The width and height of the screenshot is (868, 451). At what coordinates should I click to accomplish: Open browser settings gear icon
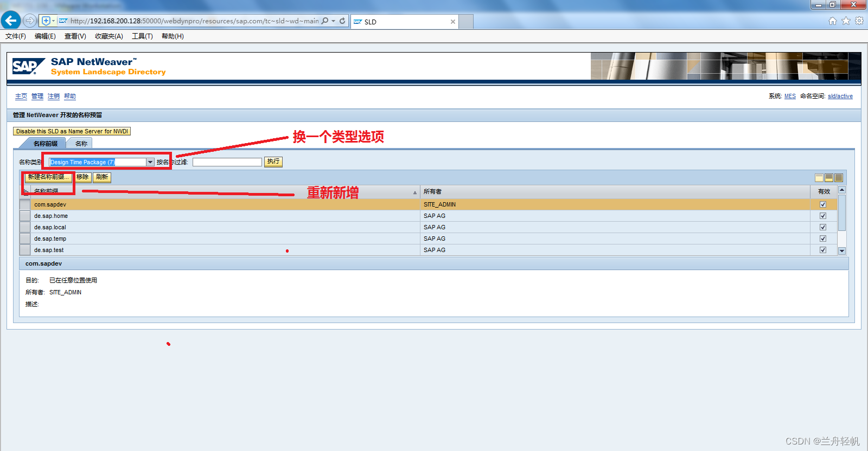859,21
